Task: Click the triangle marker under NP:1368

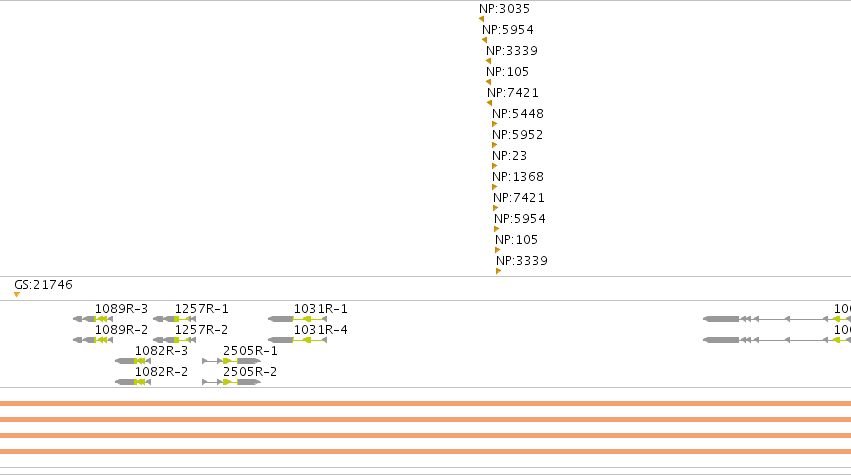Action: pos(494,187)
